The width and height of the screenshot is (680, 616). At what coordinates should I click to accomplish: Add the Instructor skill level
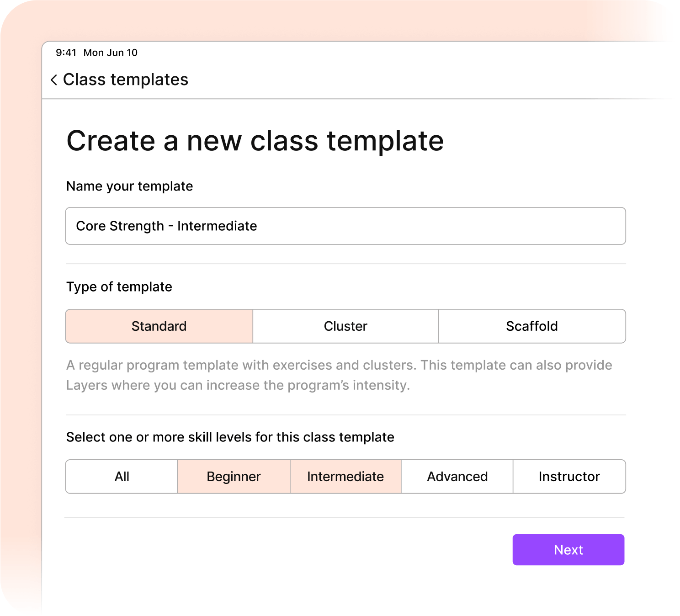coord(569,477)
